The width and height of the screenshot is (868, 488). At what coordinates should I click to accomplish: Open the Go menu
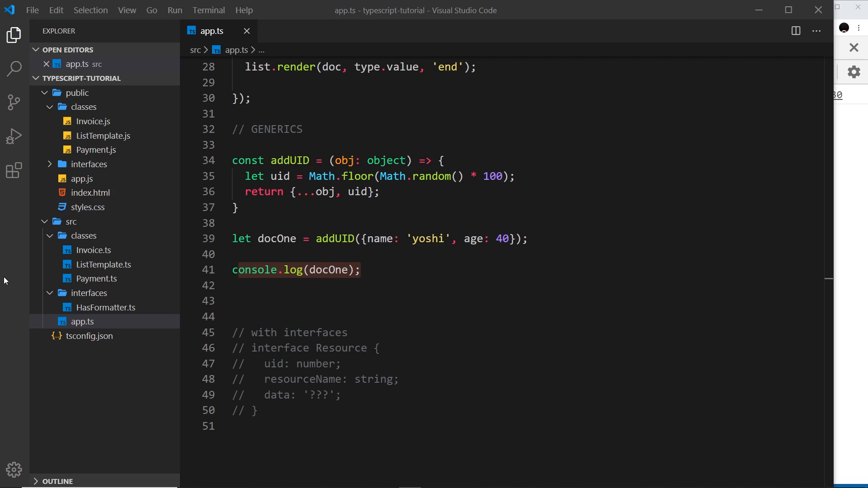pyautogui.click(x=151, y=10)
